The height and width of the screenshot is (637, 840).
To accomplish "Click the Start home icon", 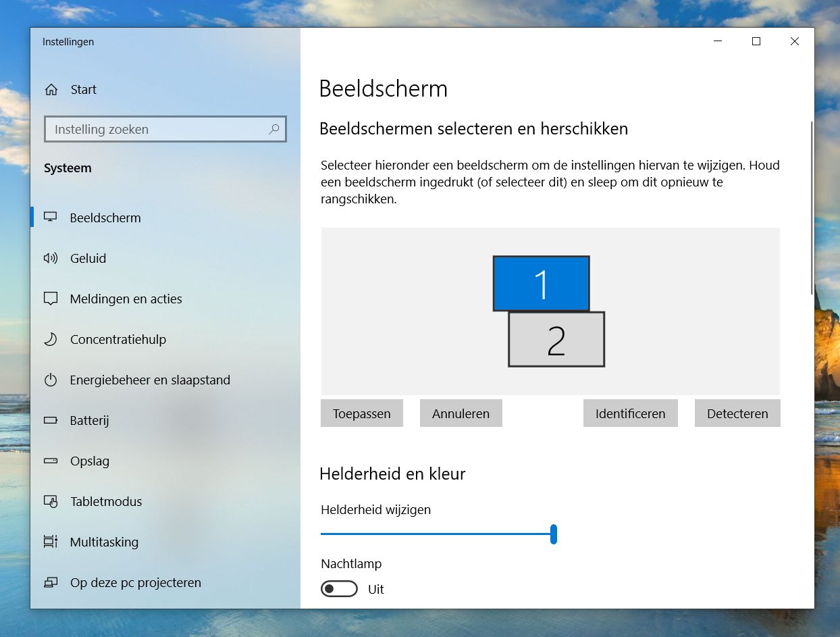I will (51, 88).
